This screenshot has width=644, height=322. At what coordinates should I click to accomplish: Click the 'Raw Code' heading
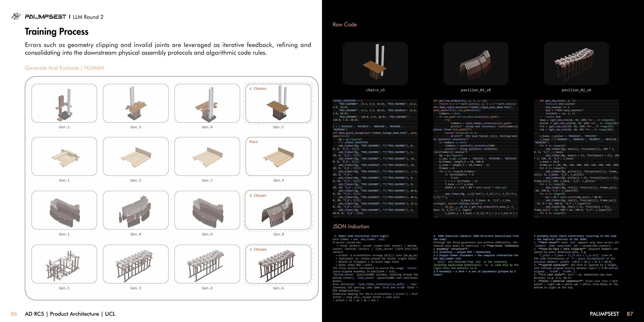tap(345, 25)
